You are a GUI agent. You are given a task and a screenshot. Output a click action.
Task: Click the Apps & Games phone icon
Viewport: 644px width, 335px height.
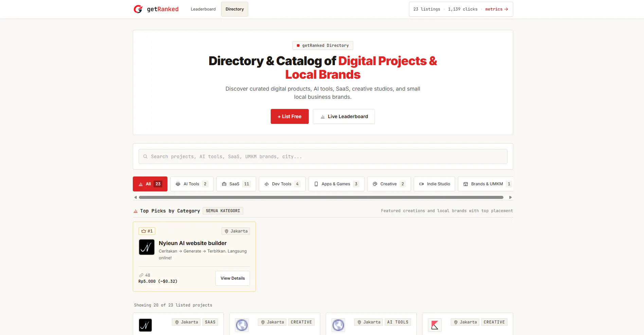point(316,184)
